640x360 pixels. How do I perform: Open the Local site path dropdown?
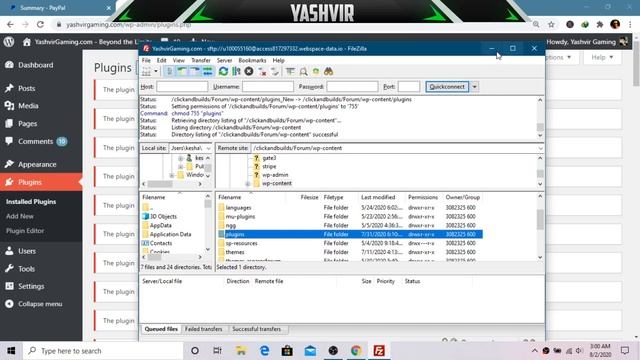pos(208,148)
